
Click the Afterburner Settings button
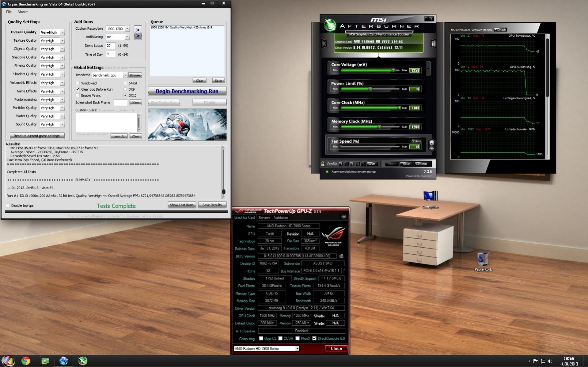[421, 164]
